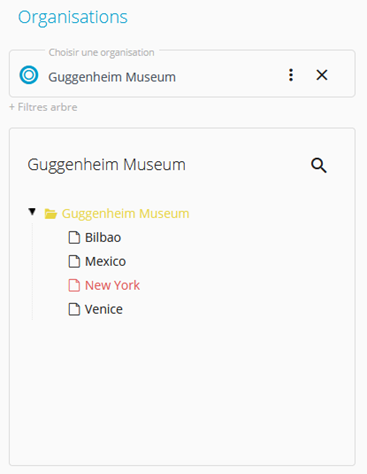Click the Mexico document icon
367x474 pixels.
pyautogui.click(x=74, y=262)
